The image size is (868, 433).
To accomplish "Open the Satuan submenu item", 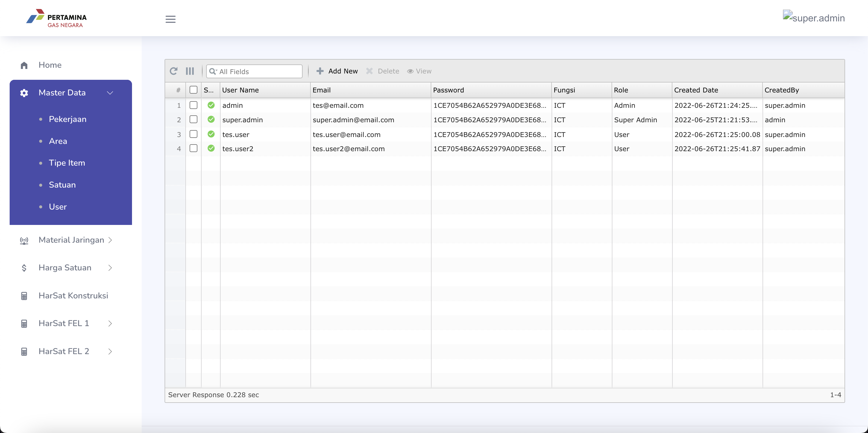I will pos(62,185).
